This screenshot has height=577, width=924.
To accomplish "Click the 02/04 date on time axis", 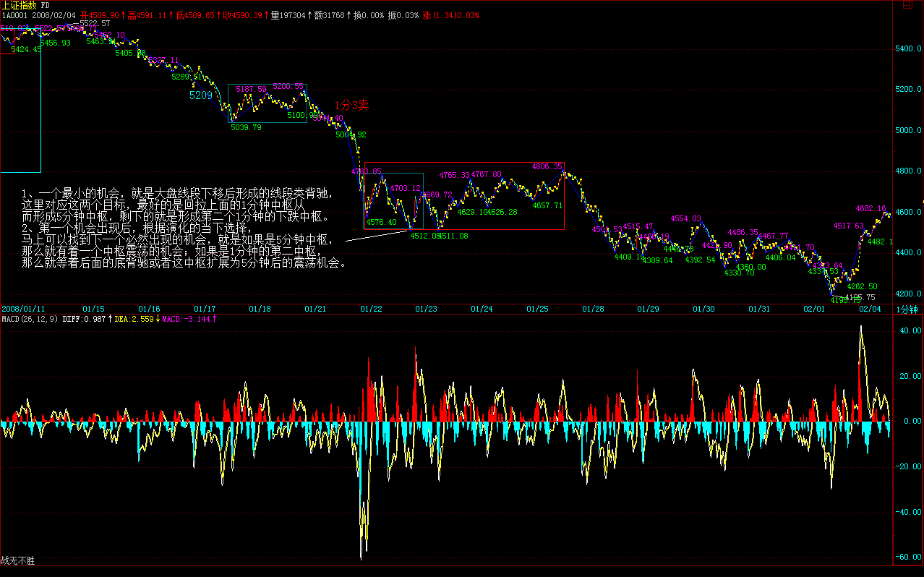I will pyautogui.click(x=869, y=309).
